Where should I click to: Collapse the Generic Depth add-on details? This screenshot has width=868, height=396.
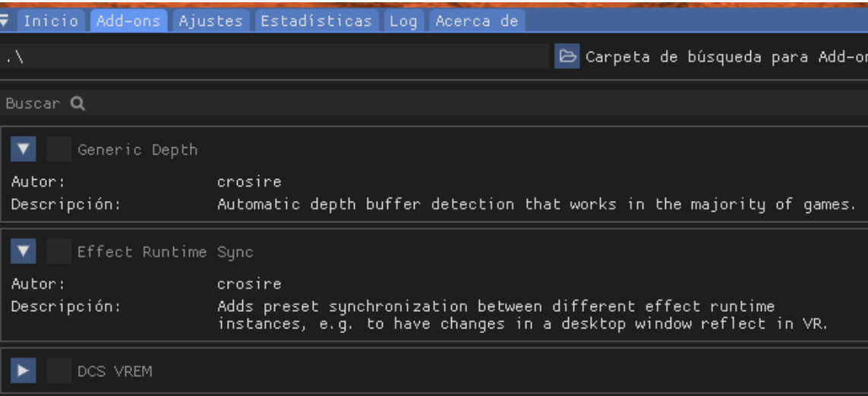click(24, 149)
